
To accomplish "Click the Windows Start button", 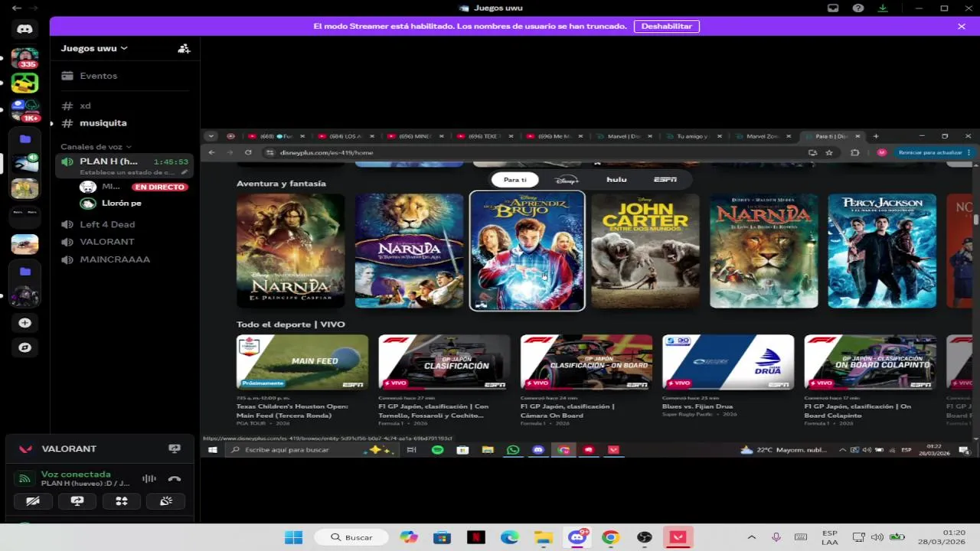I will 294,537.
